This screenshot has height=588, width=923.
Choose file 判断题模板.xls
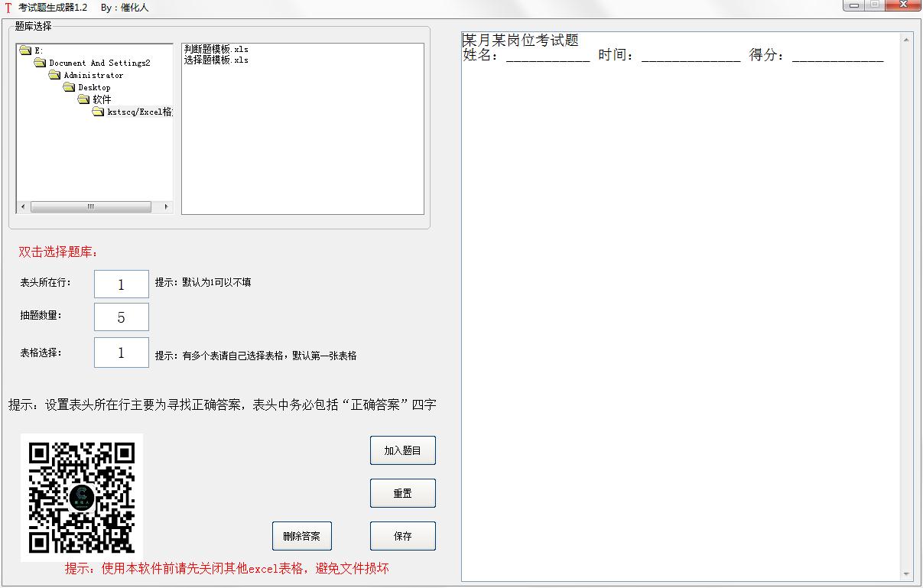(216, 49)
